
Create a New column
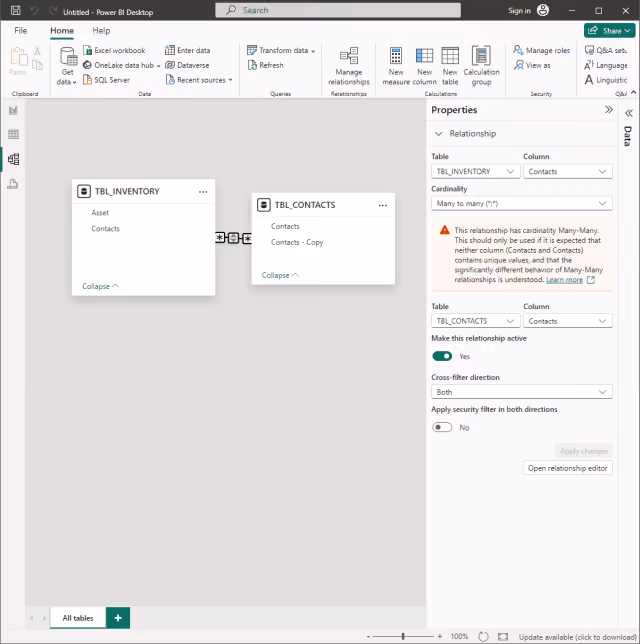pyautogui.click(x=424, y=66)
